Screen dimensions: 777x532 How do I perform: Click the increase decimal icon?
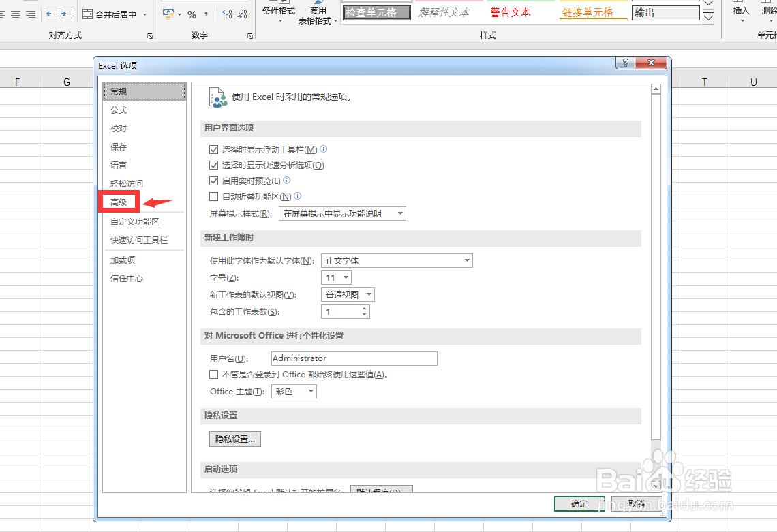point(227,14)
